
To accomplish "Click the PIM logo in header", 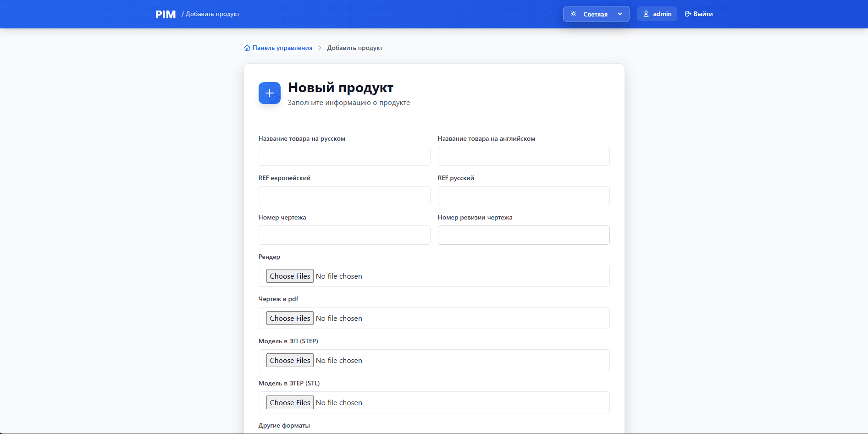I will (166, 14).
